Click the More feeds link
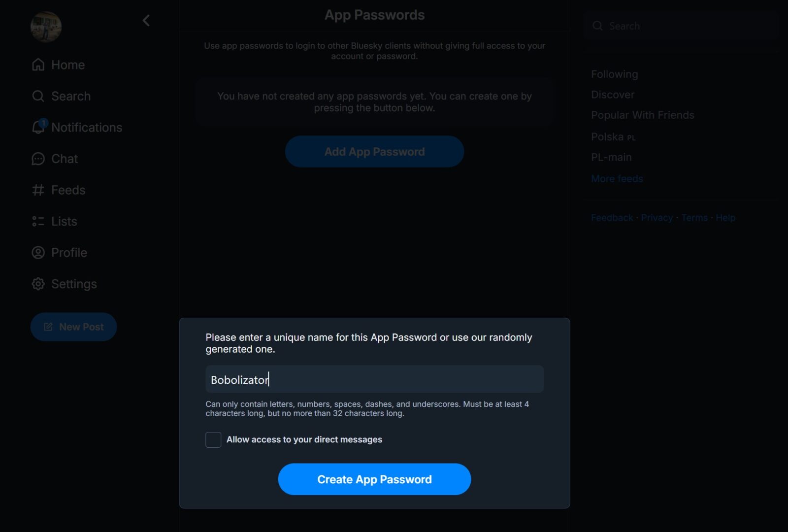Viewport: 788px width, 532px height. [x=617, y=179]
